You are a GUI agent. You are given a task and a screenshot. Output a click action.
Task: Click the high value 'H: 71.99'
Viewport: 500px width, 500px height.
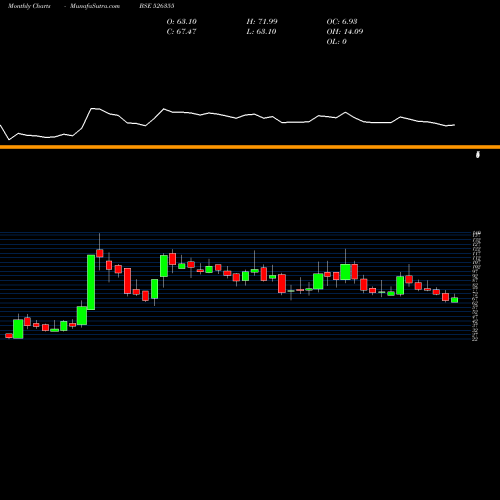click(x=262, y=22)
